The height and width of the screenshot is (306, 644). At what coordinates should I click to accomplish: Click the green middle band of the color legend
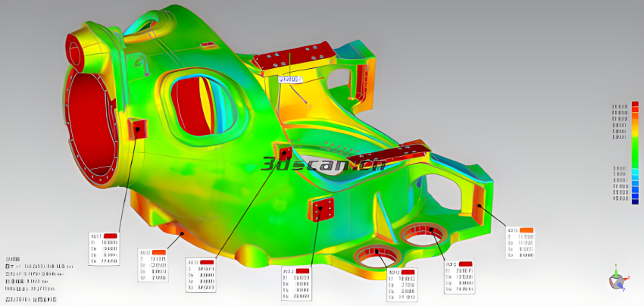pos(635,153)
